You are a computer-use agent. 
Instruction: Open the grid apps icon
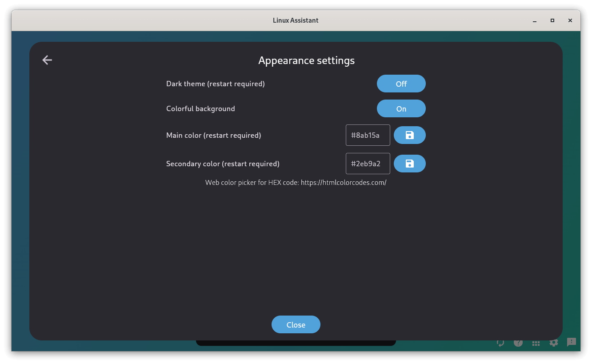[x=536, y=343]
